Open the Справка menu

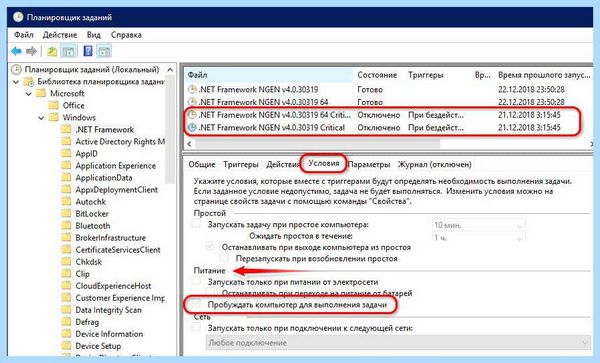click(x=126, y=35)
